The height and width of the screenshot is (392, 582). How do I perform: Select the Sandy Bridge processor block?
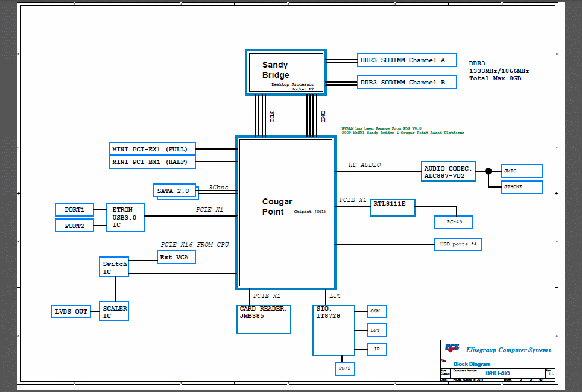point(286,72)
